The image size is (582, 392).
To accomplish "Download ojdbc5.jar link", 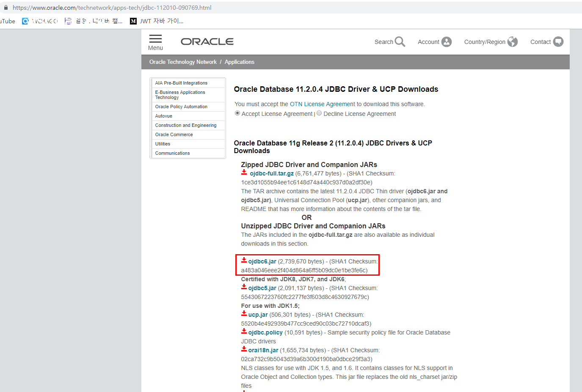I will pyautogui.click(x=262, y=288).
